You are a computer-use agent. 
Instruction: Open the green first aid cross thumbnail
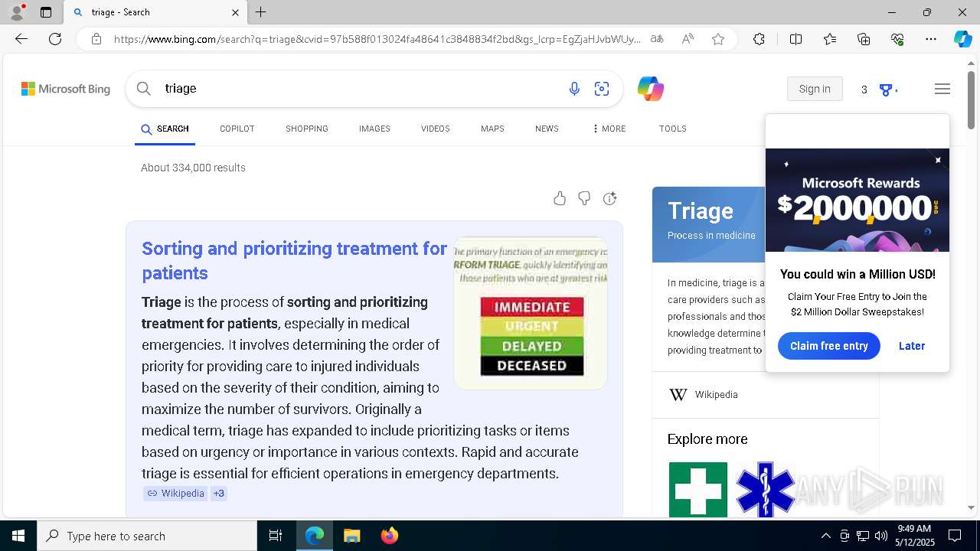pyautogui.click(x=698, y=489)
